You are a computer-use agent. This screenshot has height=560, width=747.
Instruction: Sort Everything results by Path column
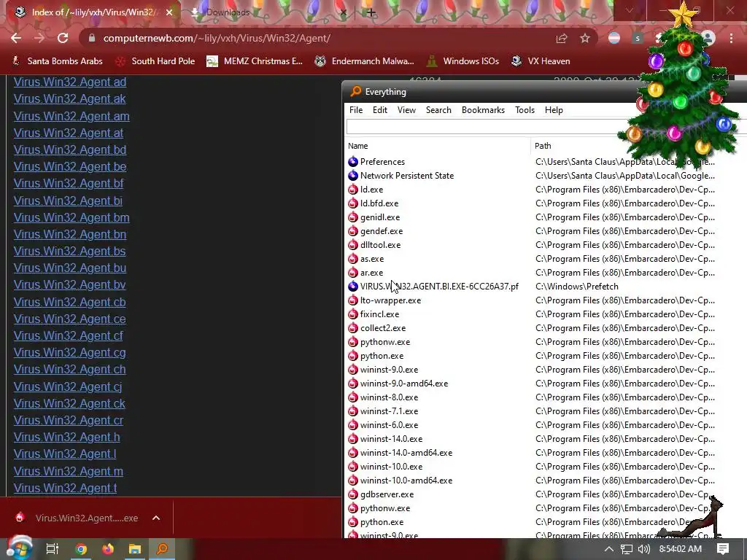[x=543, y=146]
